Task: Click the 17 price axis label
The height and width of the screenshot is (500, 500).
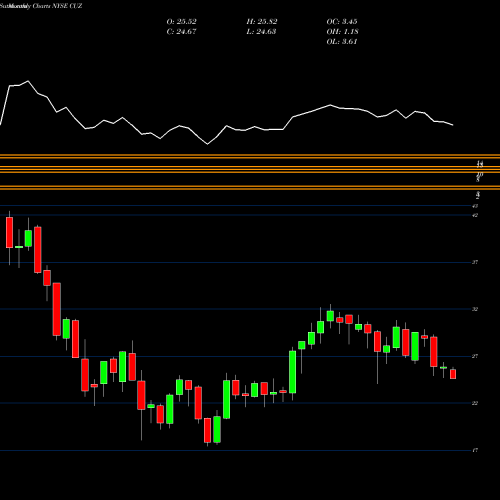Action: pyautogui.click(x=475, y=450)
